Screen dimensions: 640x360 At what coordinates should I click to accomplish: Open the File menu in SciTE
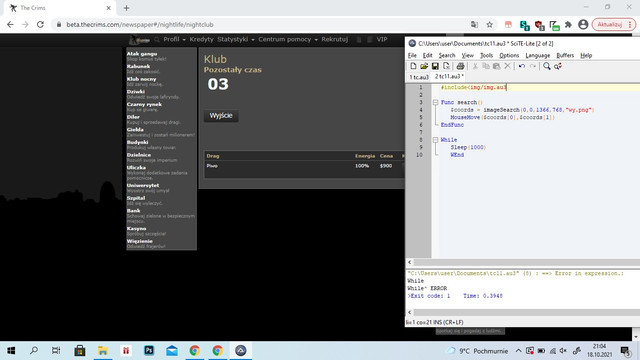point(412,55)
